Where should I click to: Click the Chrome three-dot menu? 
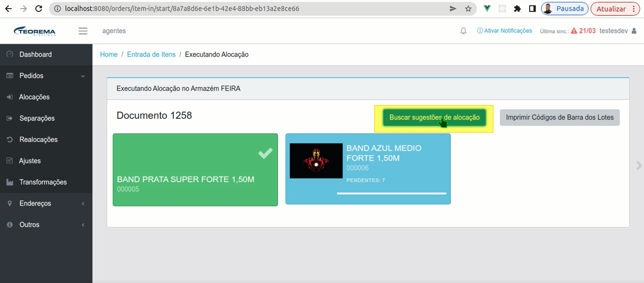tap(634, 9)
